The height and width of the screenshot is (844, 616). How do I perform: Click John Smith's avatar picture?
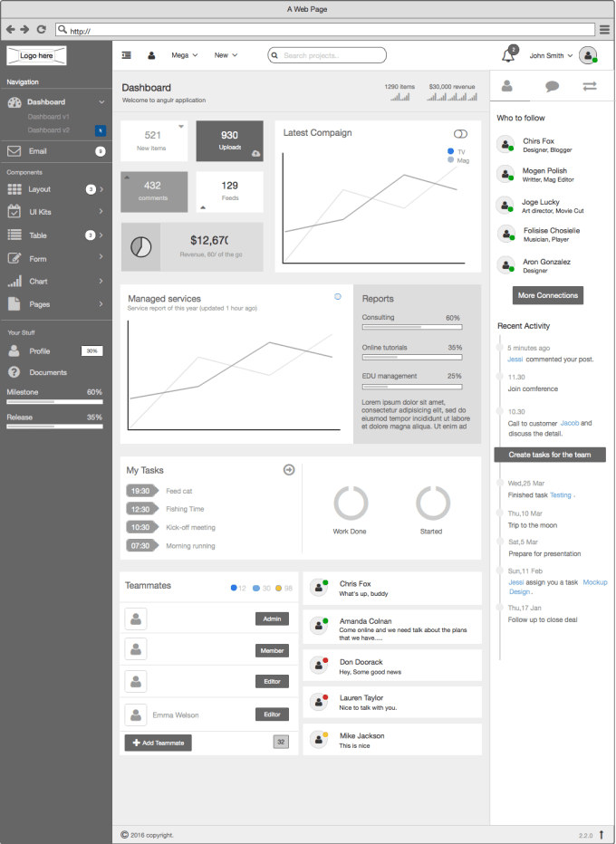[588, 55]
